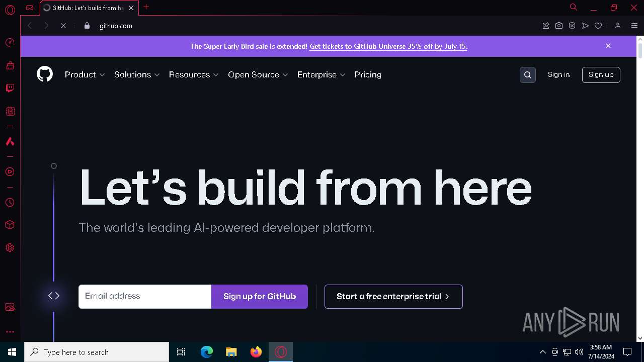
Task: Click the site security padlock icon
Action: click(x=87, y=26)
